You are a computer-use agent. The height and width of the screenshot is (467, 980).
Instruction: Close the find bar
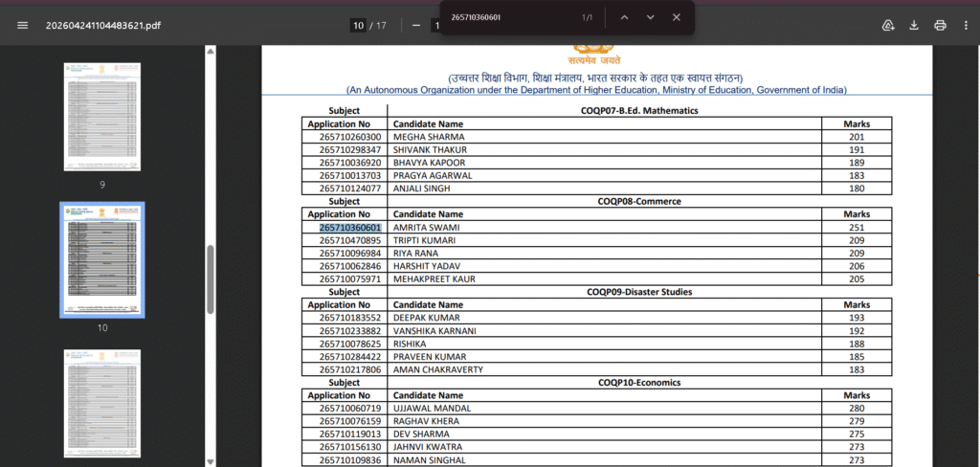(677, 17)
